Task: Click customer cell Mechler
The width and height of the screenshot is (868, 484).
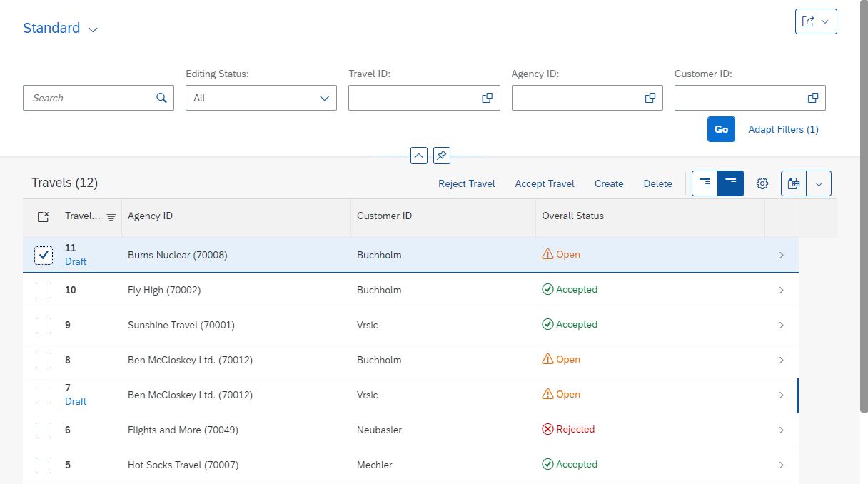Action: [375, 465]
